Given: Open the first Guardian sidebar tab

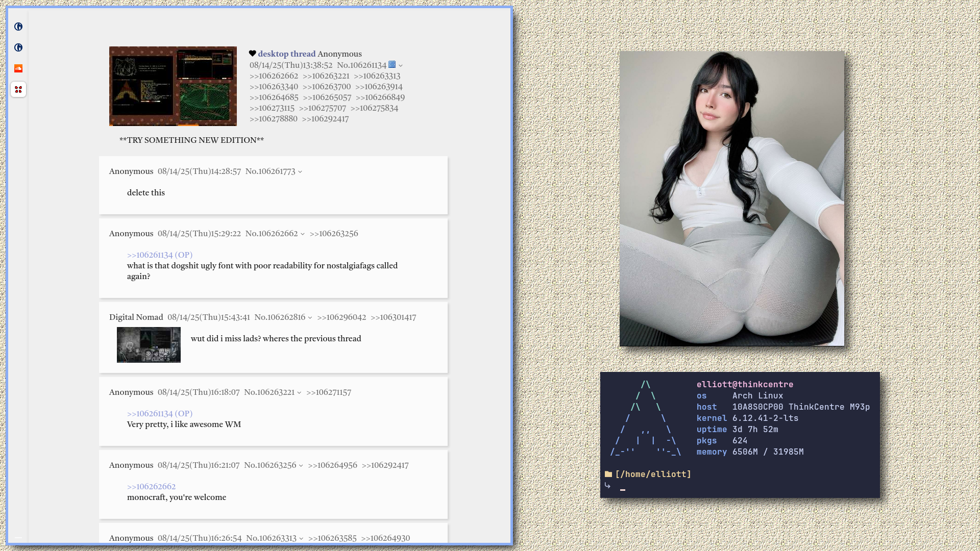Looking at the screenshot, I should pos(18,27).
